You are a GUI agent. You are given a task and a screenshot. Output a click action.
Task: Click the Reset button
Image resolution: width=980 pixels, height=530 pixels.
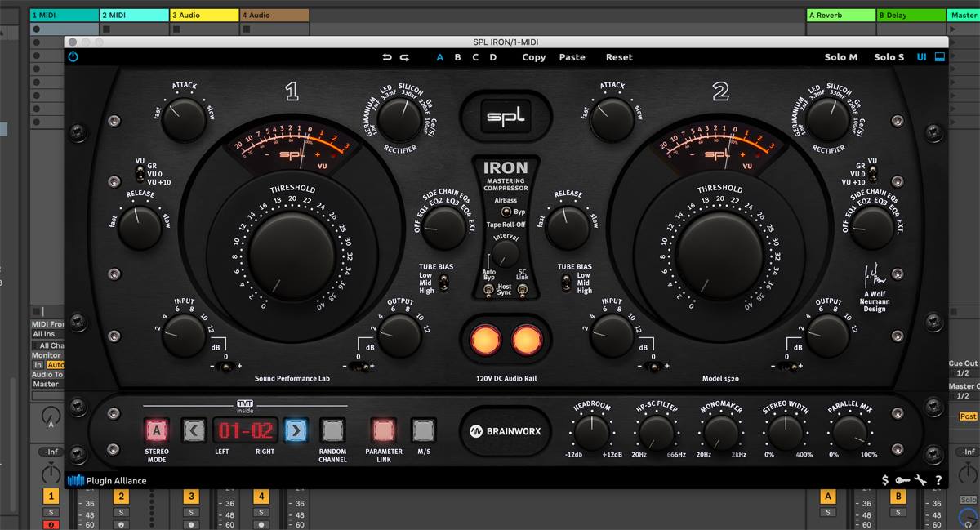(619, 57)
